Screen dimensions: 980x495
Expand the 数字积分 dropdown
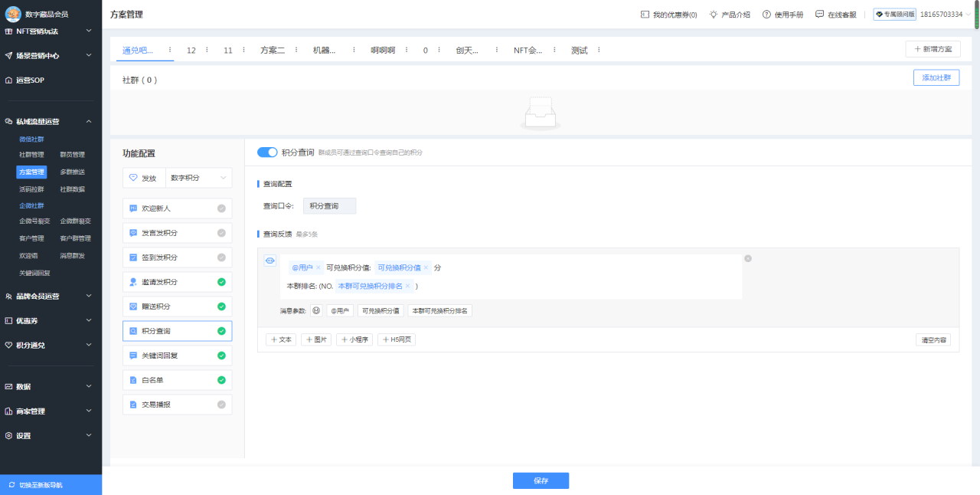[198, 177]
